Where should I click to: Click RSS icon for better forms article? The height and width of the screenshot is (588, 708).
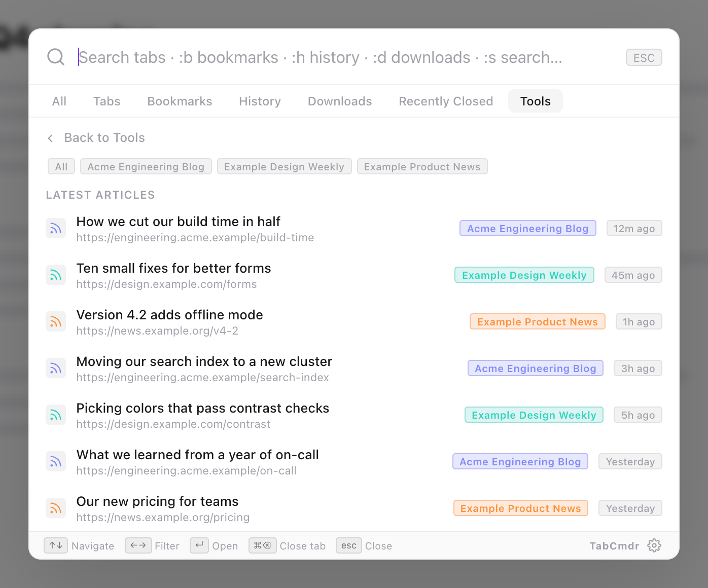56,275
